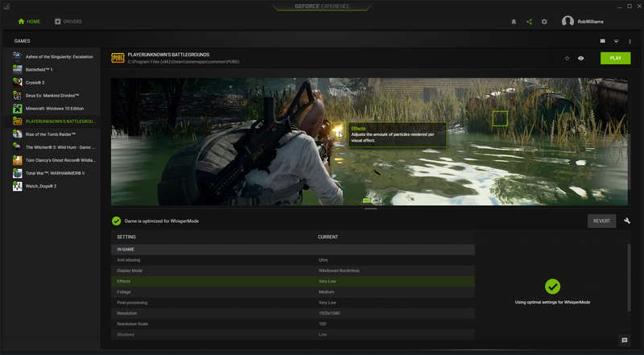Select the Battlefield 1 game icon
The width and height of the screenshot is (644, 355).
[x=17, y=69]
